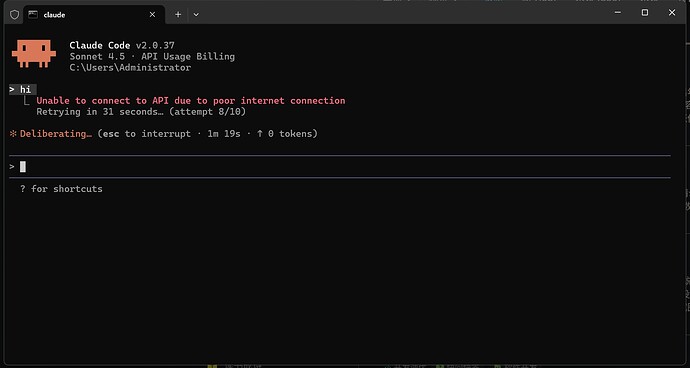Click the 'Unable to connect to API' error
This screenshot has height=368, width=690.
pos(191,101)
